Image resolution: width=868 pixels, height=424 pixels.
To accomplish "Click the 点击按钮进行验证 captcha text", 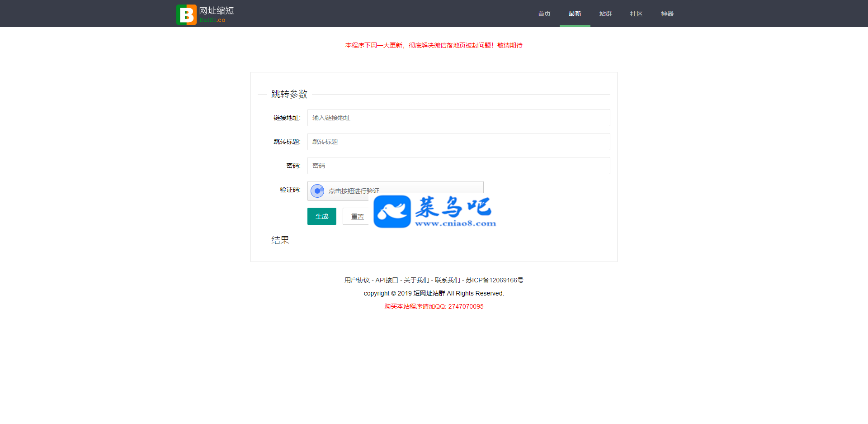I will pyautogui.click(x=354, y=191).
